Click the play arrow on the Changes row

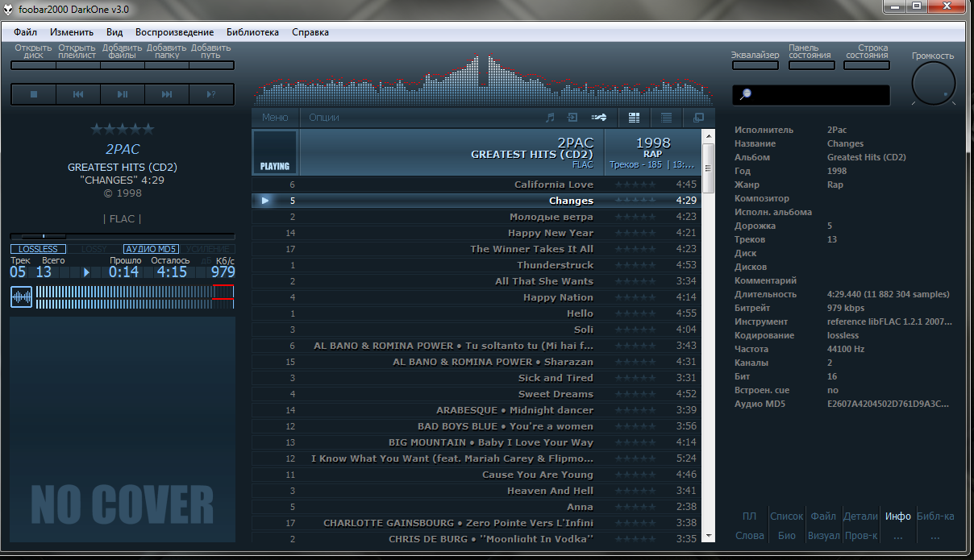pyautogui.click(x=265, y=201)
